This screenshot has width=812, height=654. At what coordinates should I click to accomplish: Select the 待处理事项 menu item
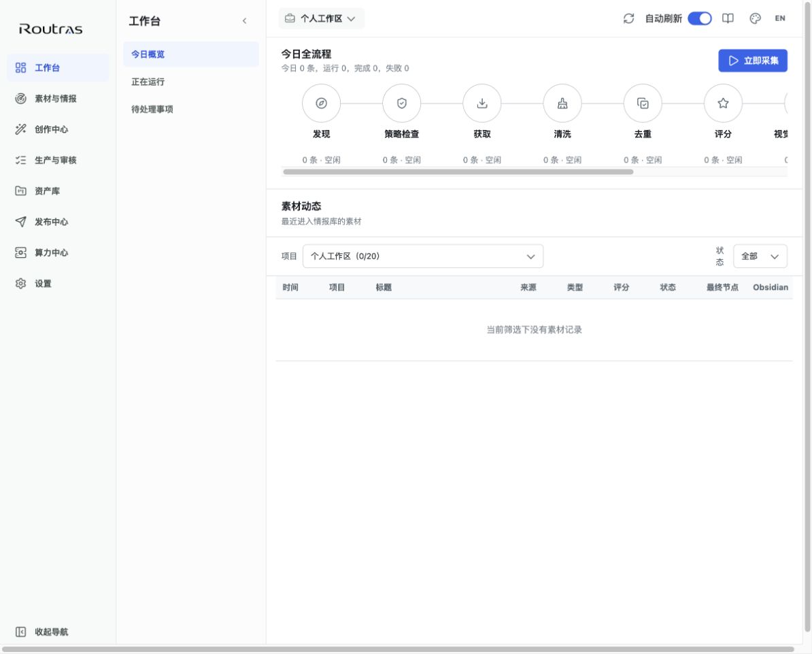[190, 110]
